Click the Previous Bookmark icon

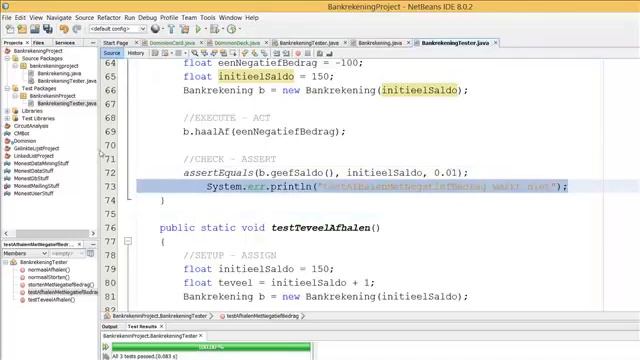pyautogui.click(x=245, y=53)
